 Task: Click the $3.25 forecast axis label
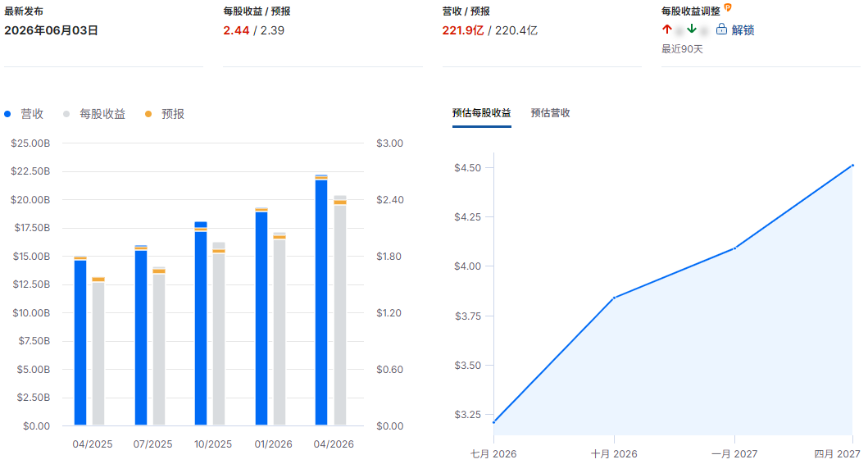point(468,415)
